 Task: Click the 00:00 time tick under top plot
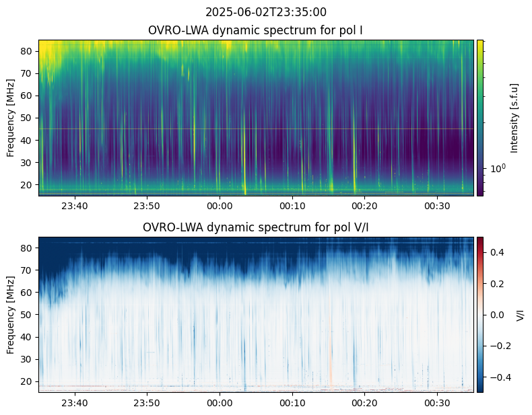[x=220, y=205]
